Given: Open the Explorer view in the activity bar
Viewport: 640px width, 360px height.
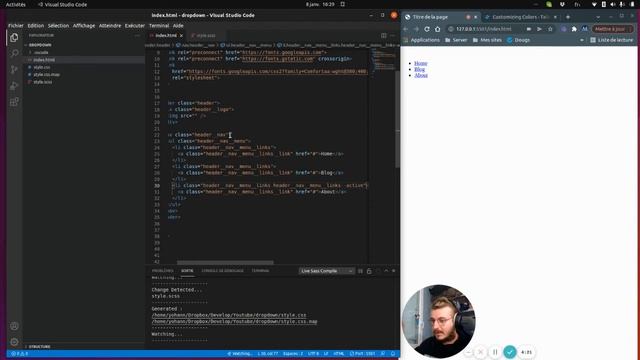Looking at the screenshot, I should pyautogui.click(x=14, y=38).
